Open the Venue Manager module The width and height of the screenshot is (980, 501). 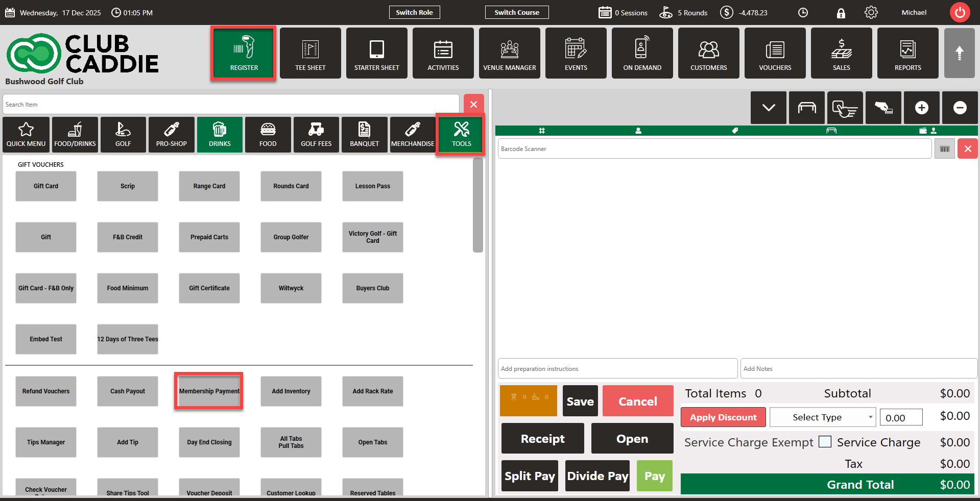point(509,54)
